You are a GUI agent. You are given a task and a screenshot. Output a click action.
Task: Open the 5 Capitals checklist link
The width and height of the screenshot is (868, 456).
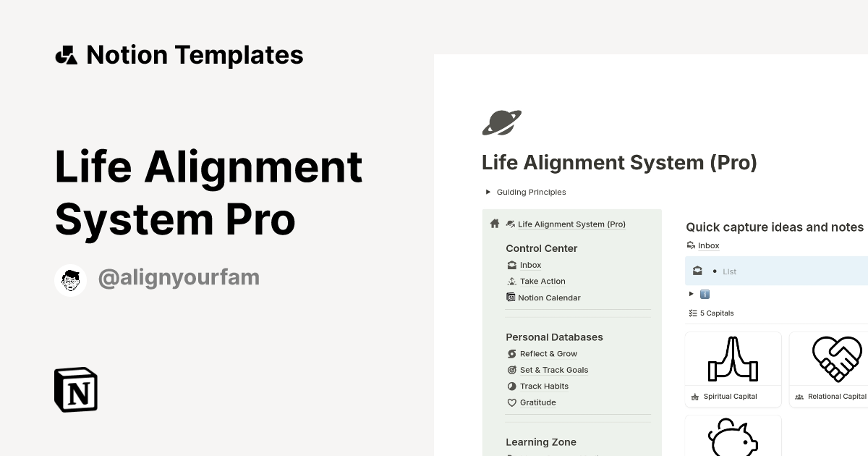pyautogui.click(x=717, y=313)
